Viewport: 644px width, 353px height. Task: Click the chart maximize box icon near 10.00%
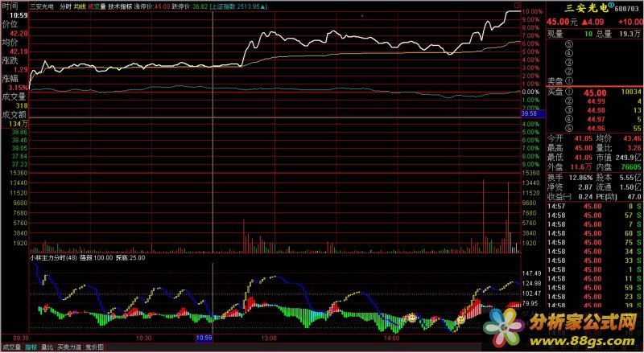[517, 6]
